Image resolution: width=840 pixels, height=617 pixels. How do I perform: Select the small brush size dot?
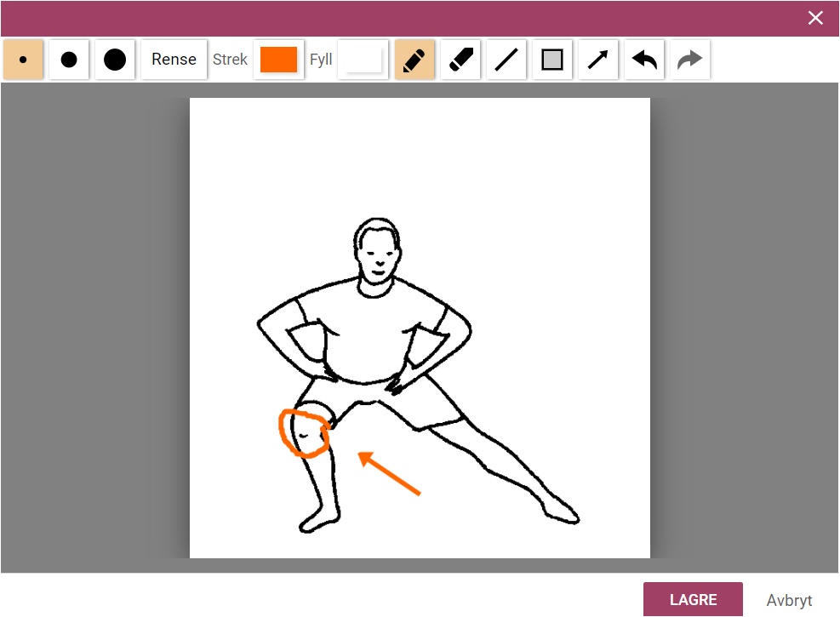[x=23, y=60]
